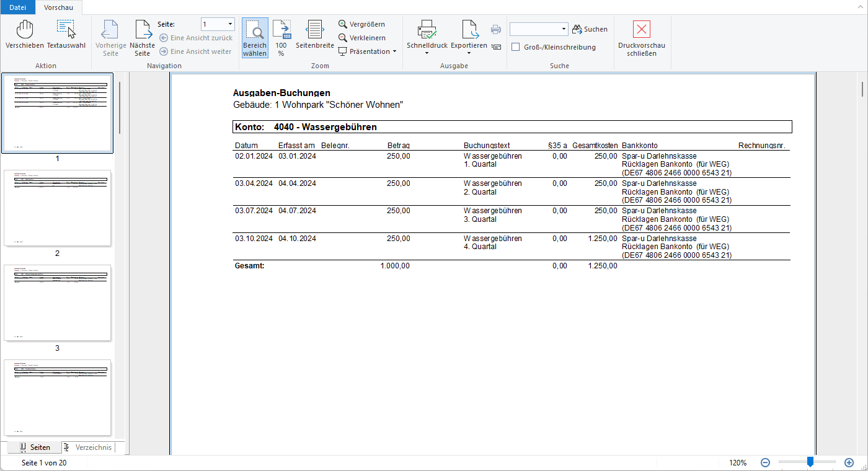Click the date 03.04.2024

[254, 183]
